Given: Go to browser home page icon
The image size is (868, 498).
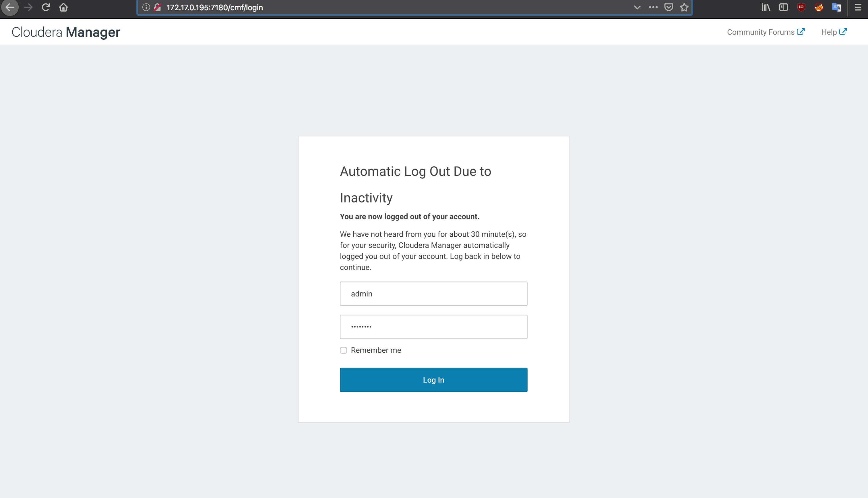Looking at the screenshot, I should (63, 7).
